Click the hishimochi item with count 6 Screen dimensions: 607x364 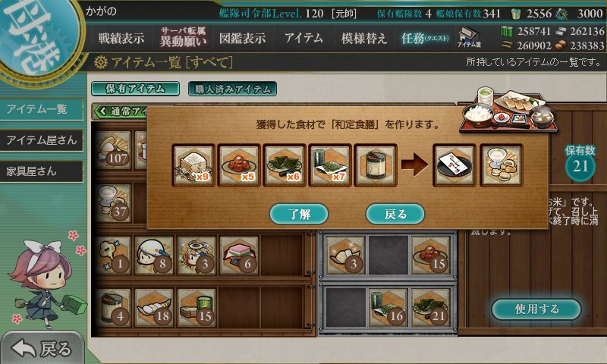point(240,256)
